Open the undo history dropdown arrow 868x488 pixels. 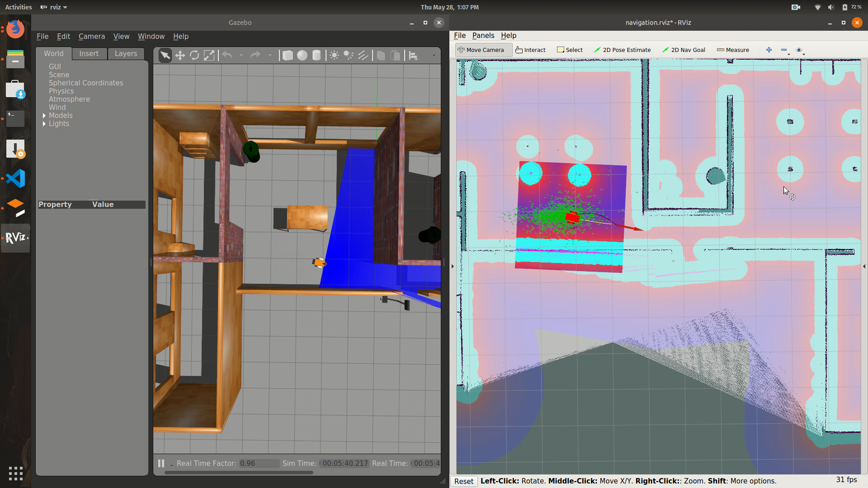241,55
